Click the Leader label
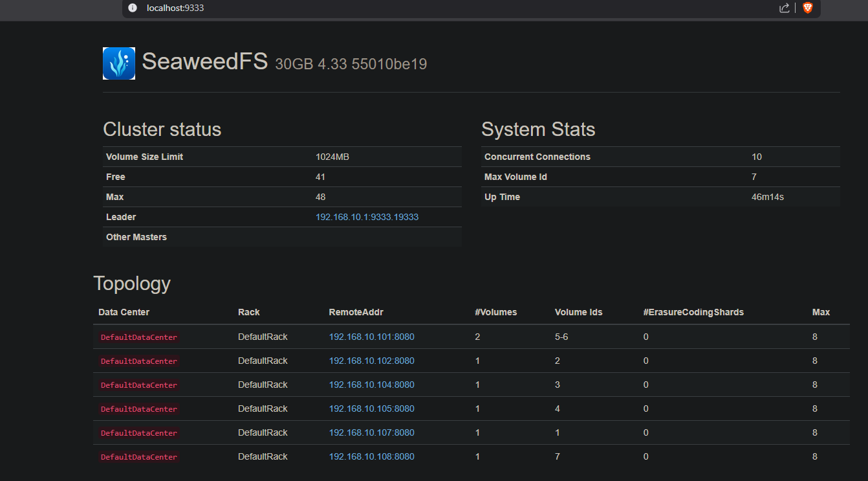Viewport: 868px width, 481px height. point(121,217)
